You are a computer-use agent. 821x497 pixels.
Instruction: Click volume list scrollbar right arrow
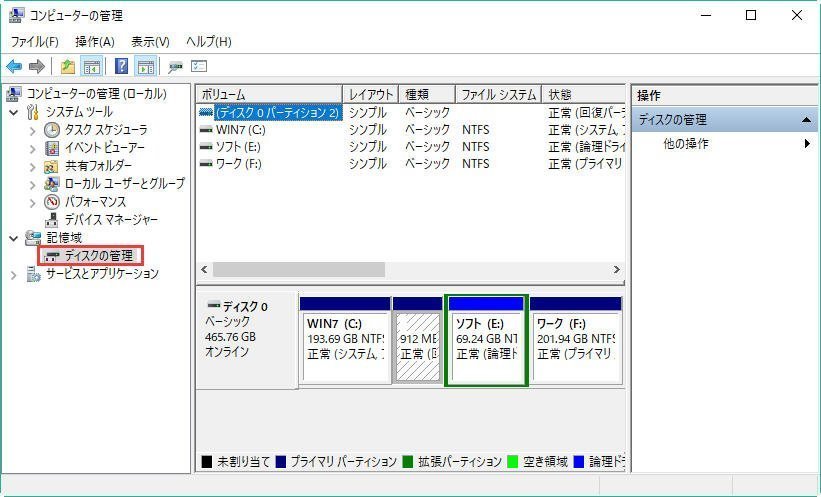pos(617,270)
